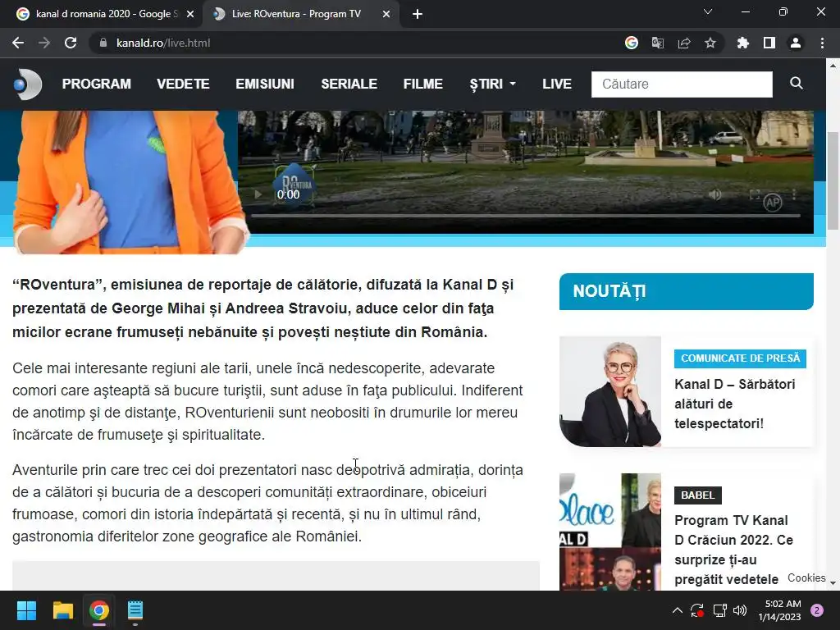Viewport: 840px width, 630px height.
Task: Translate this page icon
Action: pos(658,43)
